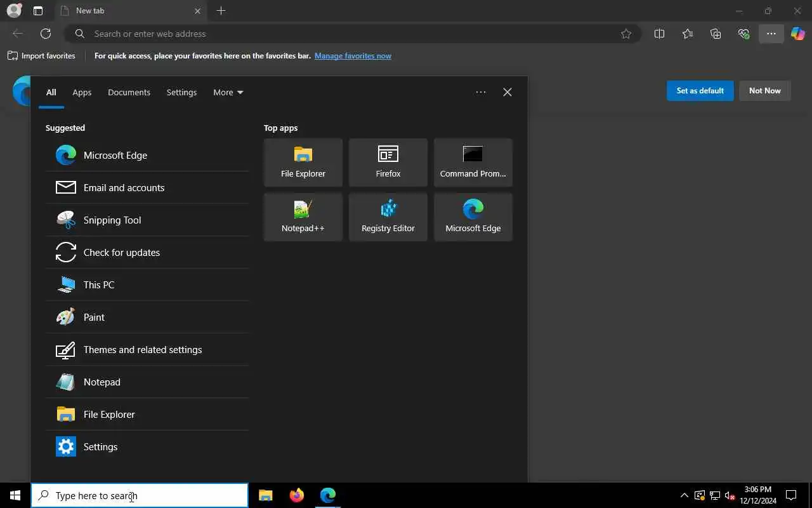Launch Paint from the Suggested list
812x508 pixels.
click(147, 317)
